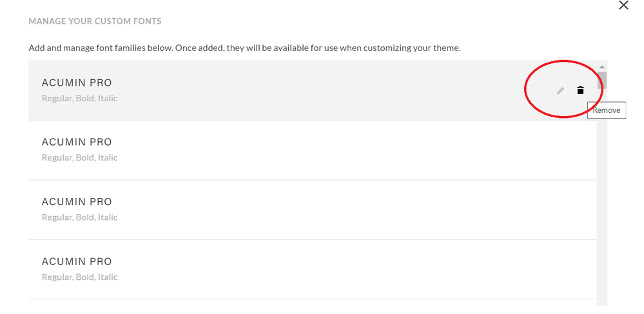The height and width of the screenshot is (314, 644).
Task: Close the custom fonts dialog with X
Action: [x=623, y=6]
